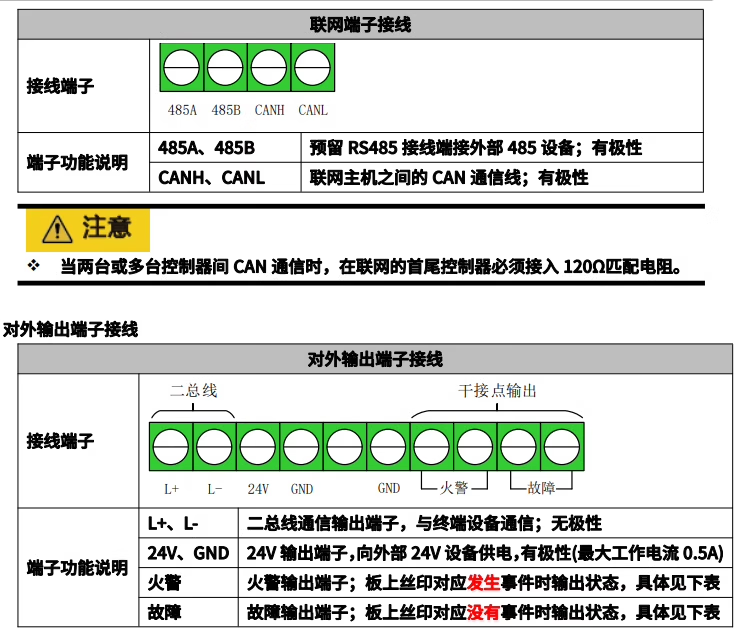Image resolution: width=741 pixels, height=635 pixels.
Task: Click the 干接点输出 label above terminals
Action: pos(497,390)
